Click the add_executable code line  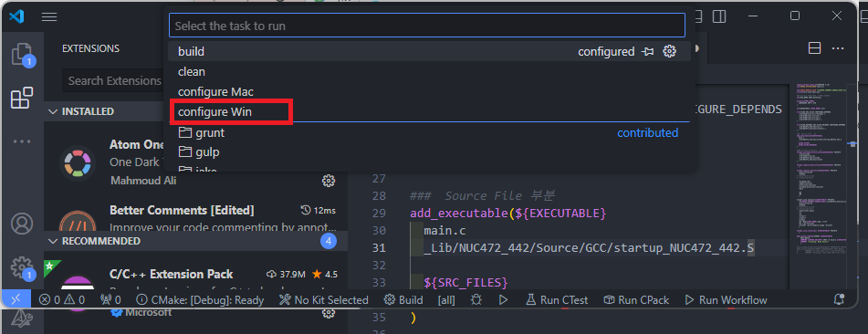(508, 213)
